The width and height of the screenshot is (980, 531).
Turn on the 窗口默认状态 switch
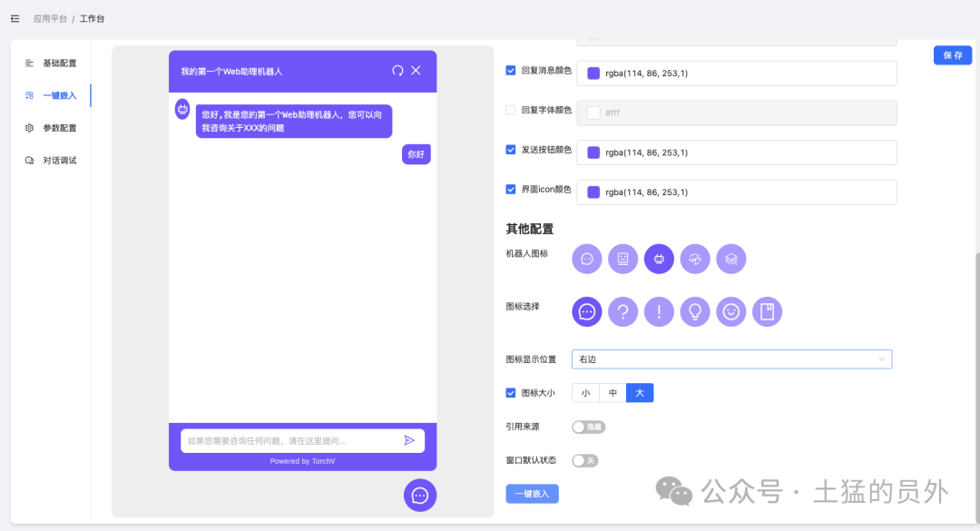[585, 461]
